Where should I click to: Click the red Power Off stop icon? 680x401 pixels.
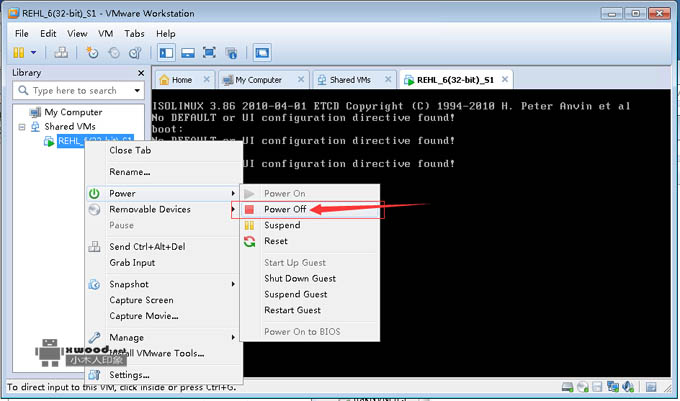click(x=249, y=209)
